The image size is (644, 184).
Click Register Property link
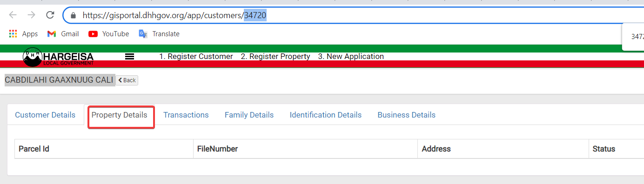(275, 56)
